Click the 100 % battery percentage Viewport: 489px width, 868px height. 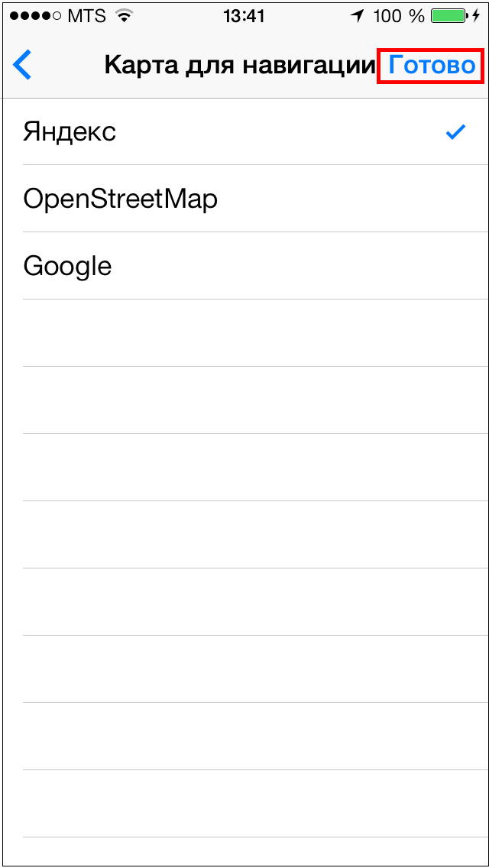pyautogui.click(x=398, y=16)
